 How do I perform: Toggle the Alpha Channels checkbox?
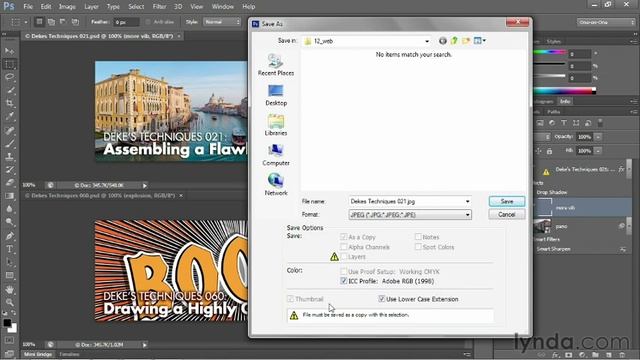[x=344, y=247]
